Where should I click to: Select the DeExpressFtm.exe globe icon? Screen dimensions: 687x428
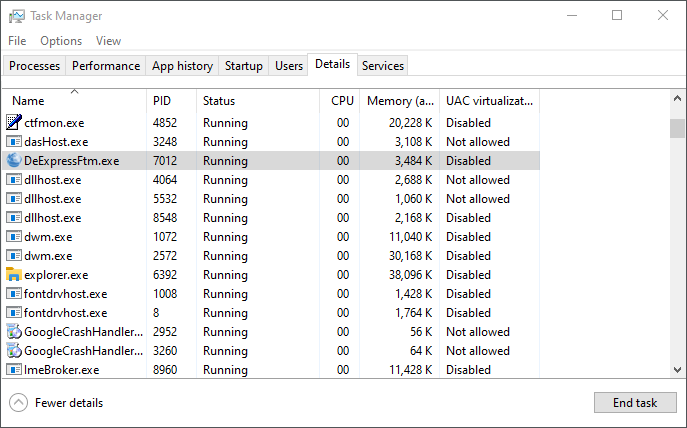[x=14, y=161]
